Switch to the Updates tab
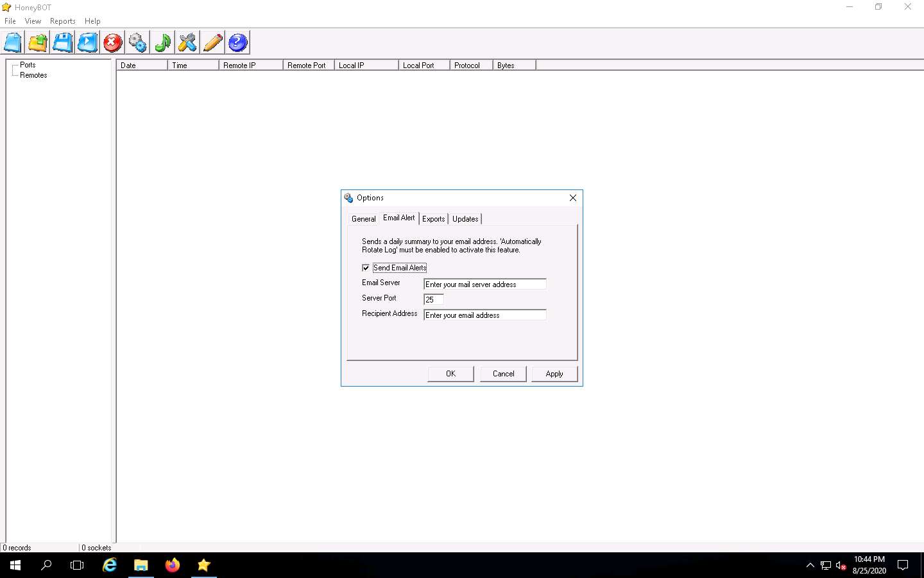 465,219
